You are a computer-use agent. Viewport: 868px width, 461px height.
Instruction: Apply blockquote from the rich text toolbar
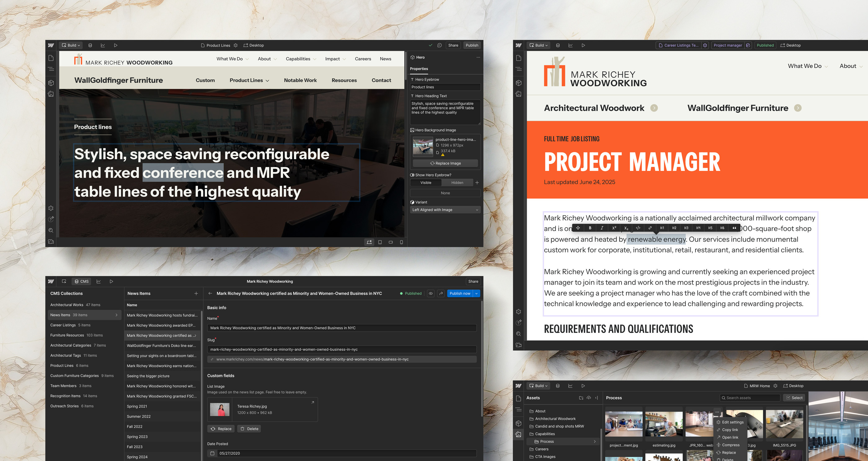tap(734, 228)
